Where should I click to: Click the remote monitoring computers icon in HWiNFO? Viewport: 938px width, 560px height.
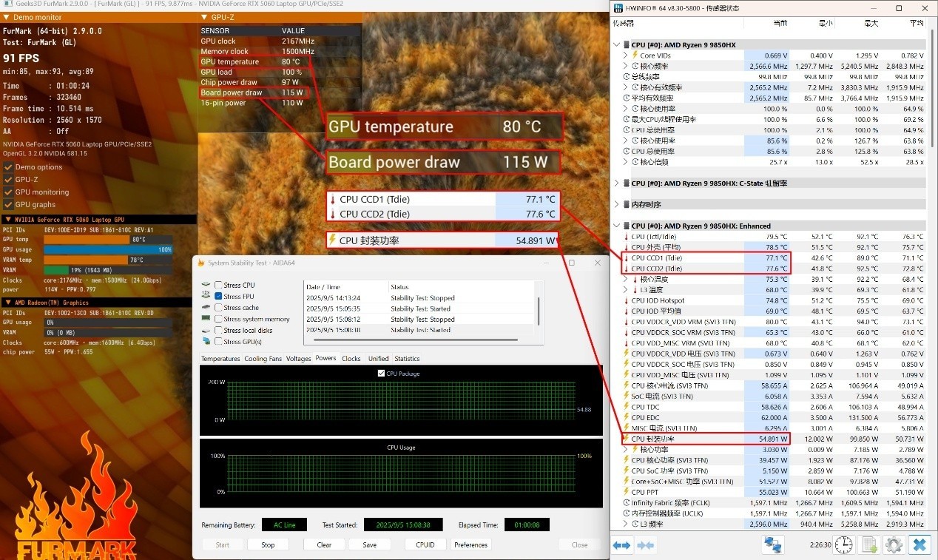tap(772, 545)
